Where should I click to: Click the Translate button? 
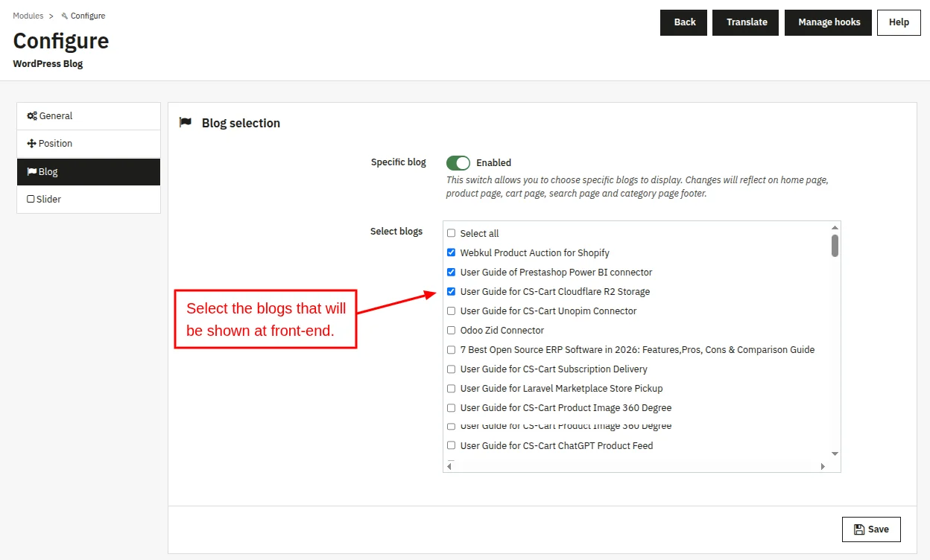[x=747, y=22]
